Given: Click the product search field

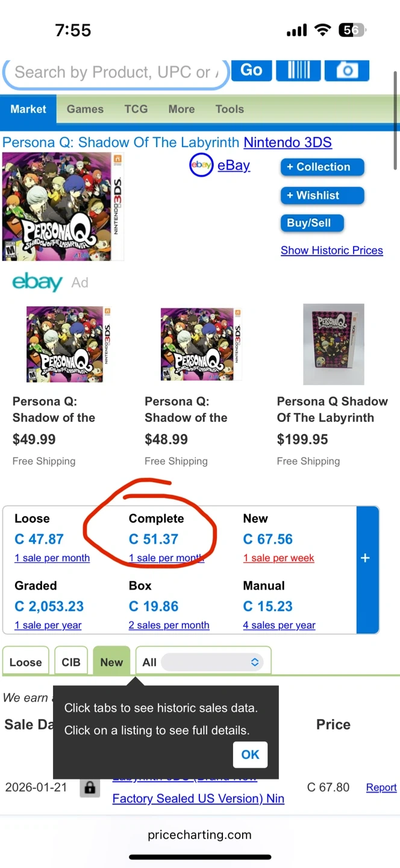Looking at the screenshot, I should click(114, 73).
